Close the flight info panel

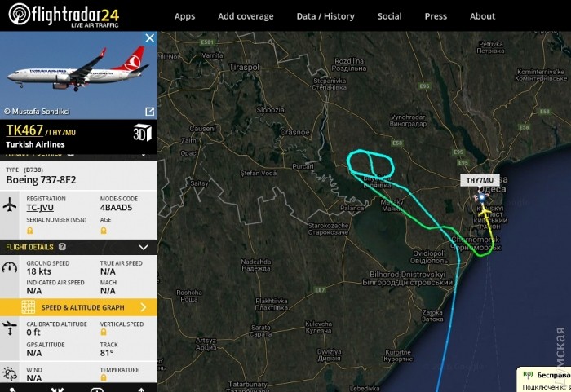coord(149,38)
